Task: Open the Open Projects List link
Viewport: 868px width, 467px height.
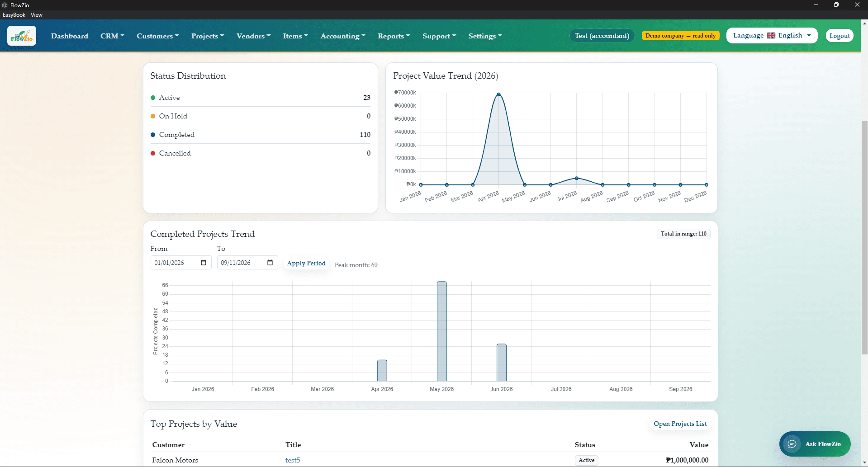Action: click(680, 424)
